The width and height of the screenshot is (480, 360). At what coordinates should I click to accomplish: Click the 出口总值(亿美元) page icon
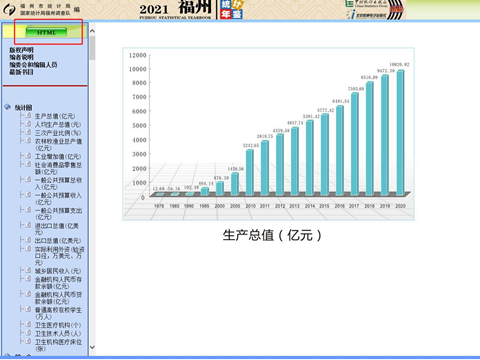click(x=28, y=240)
